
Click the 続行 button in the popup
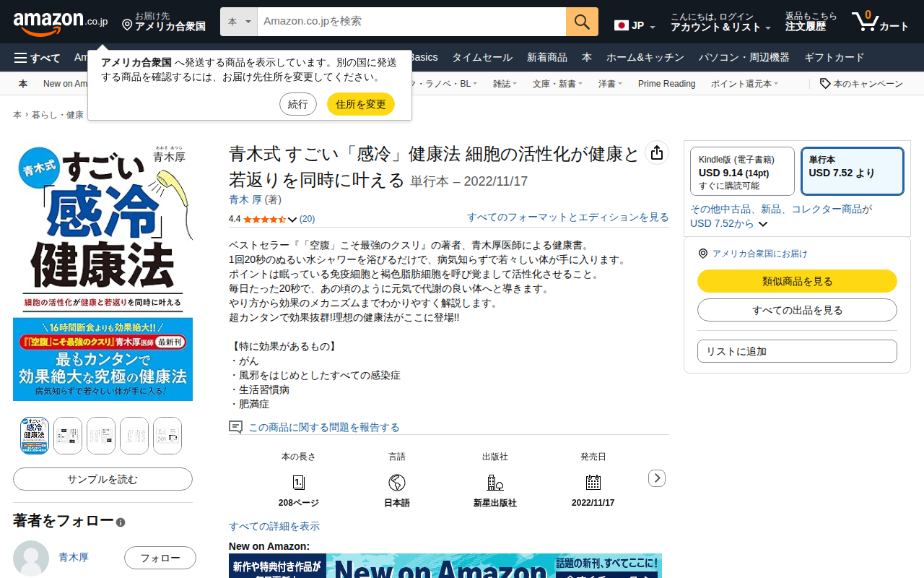(x=298, y=104)
